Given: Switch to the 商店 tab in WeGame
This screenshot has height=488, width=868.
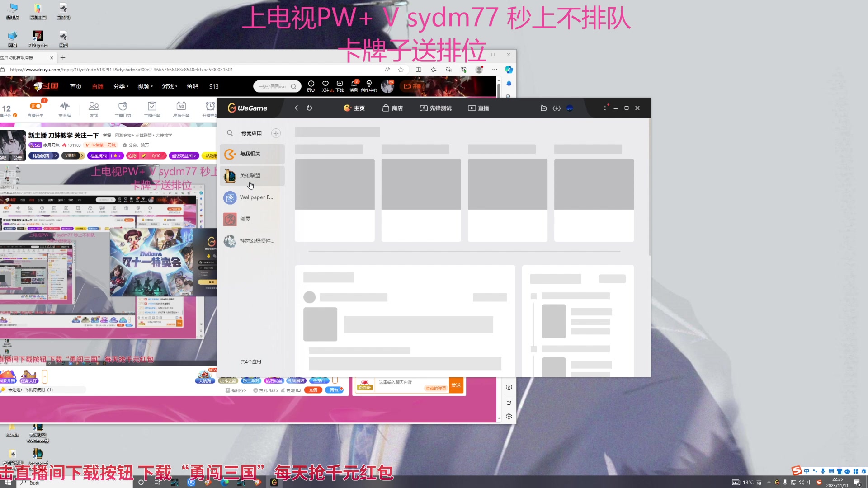Looking at the screenshot, I should pos(392,108).
